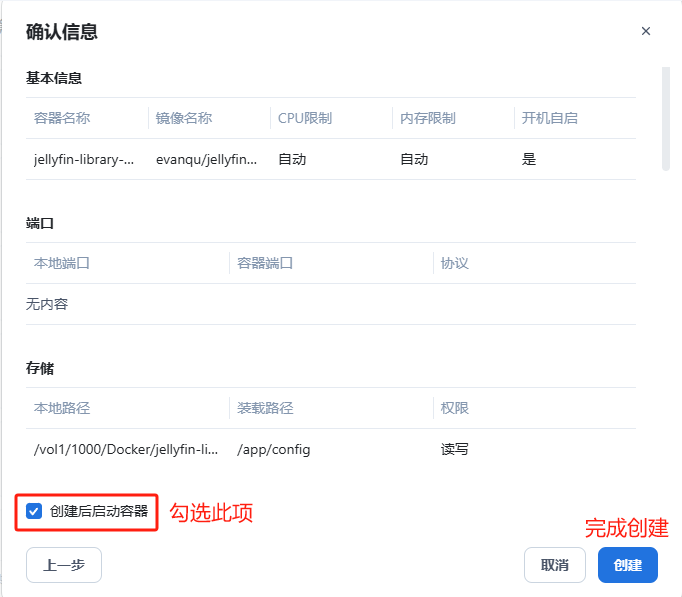
Task: Click the 确认信息 dialog title
Action: tap(62, 32)
